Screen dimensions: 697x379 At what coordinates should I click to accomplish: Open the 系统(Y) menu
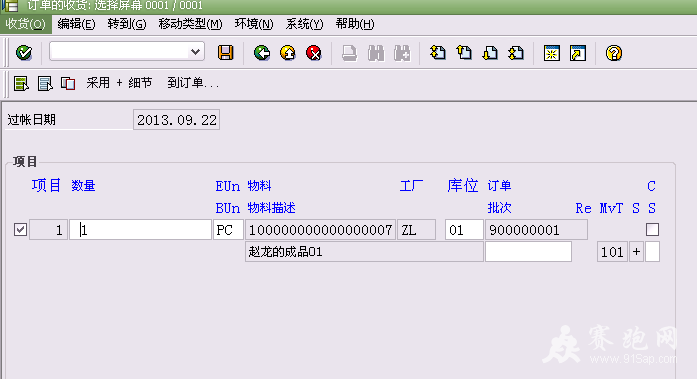click(x=304, y=24)
